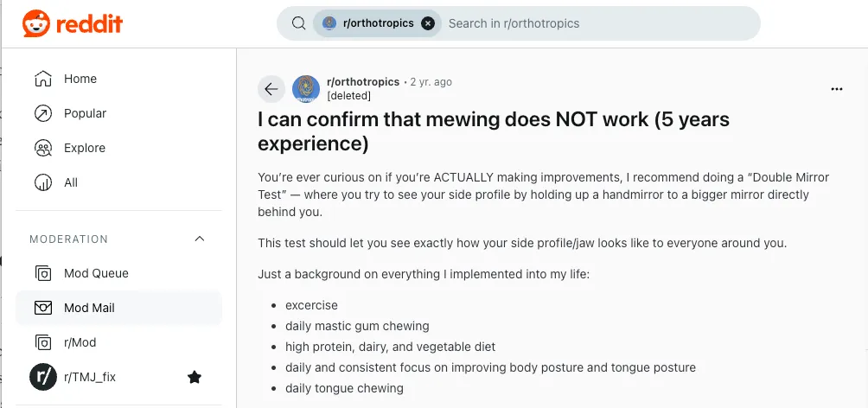868x408 pixels.
Task: Click the r/orthotropics community avatar
Action: coord(306,88)
